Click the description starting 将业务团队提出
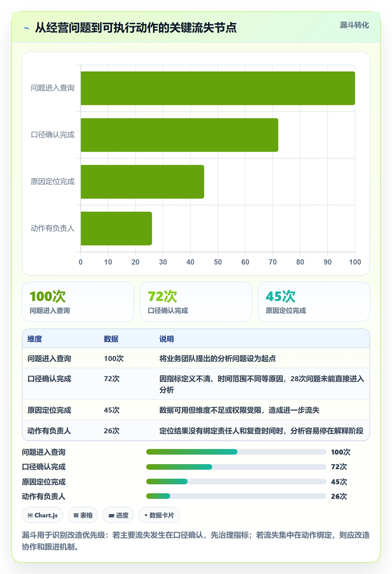This screenshot has width=392, height=574. coord(218,358)
